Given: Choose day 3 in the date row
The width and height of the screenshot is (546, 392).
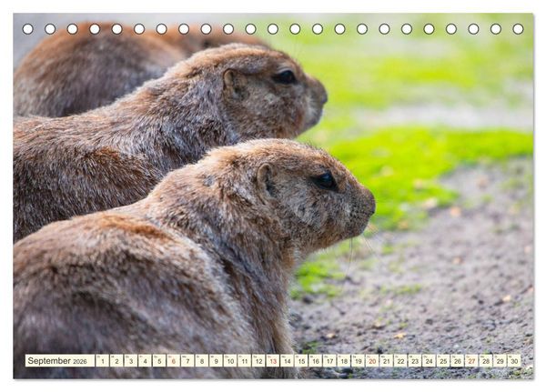Looking at the screenshot, I should (x=131, y=361).
